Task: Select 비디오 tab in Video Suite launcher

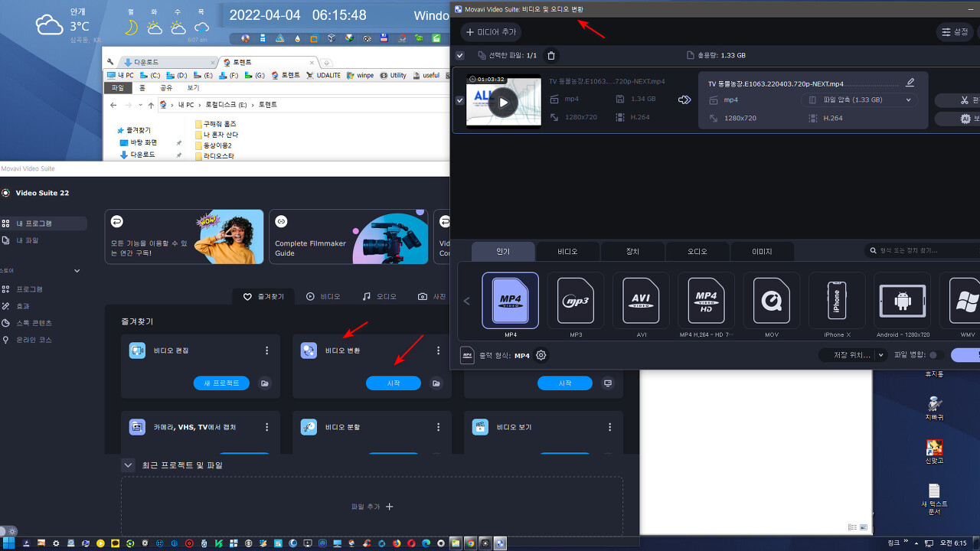Action: click(x=323, y=296)
